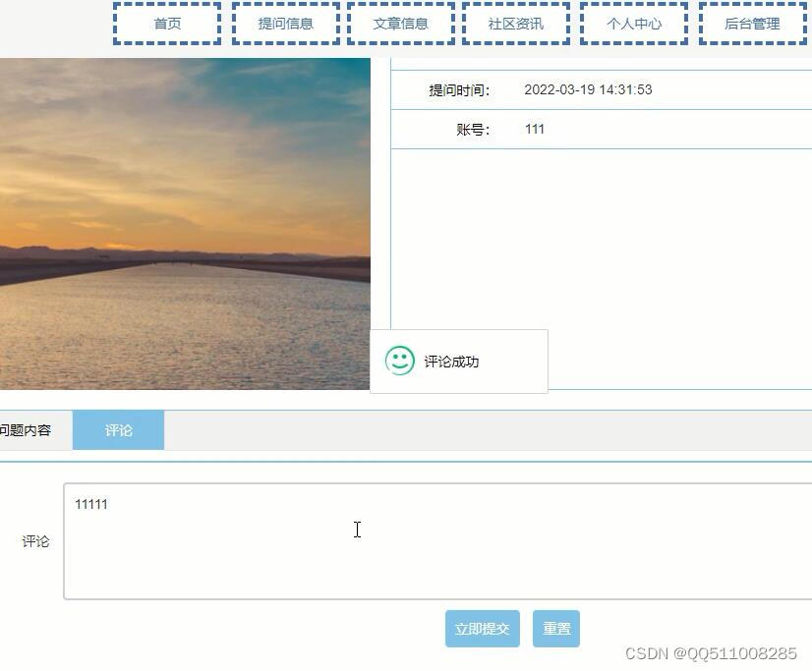
Task: Click the 评论 field label
Action: [x=35, y=541]
